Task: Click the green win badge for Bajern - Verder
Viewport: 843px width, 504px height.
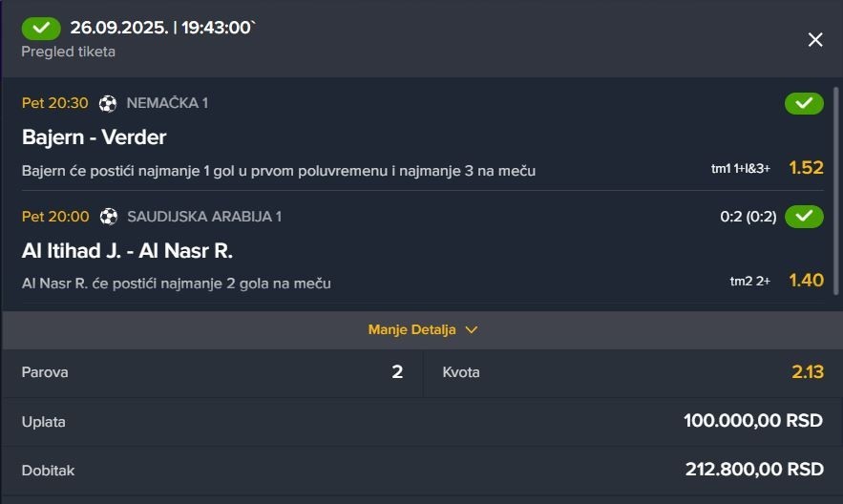Action: [x=804, y=103]
